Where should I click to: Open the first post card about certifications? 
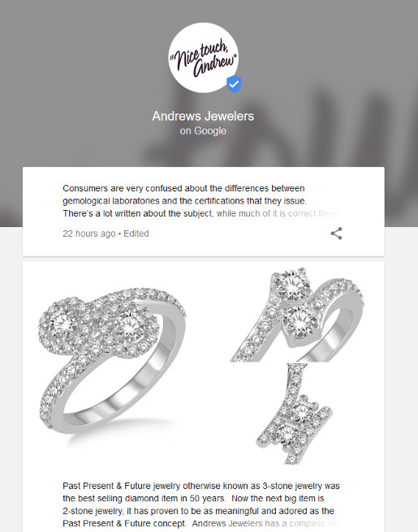[x=204, y=212]
